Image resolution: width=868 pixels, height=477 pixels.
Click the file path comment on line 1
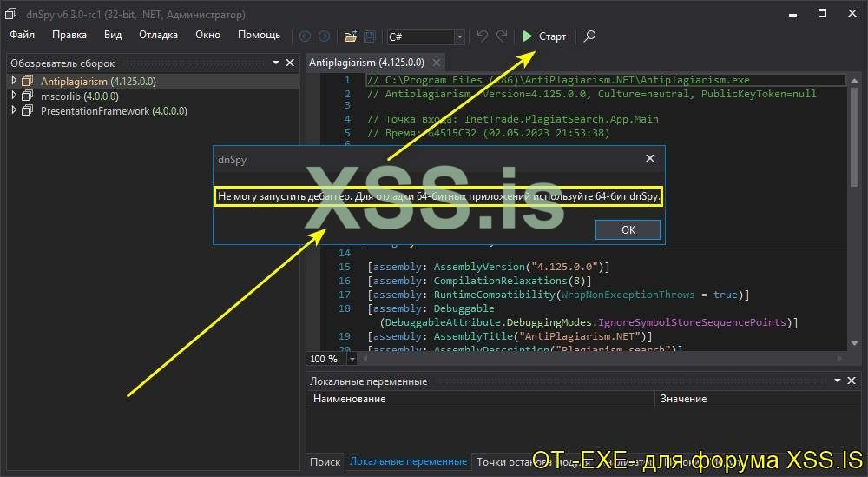(558, 80)
